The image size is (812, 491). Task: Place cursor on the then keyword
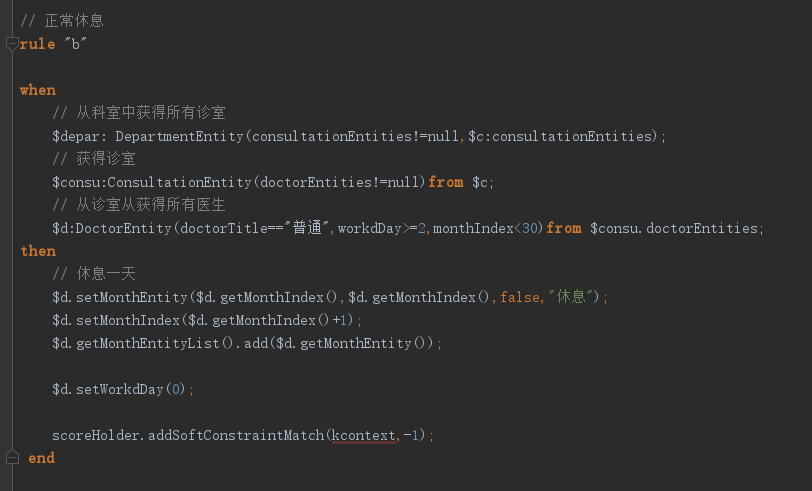pyautogui.click(x=38, y=251)
